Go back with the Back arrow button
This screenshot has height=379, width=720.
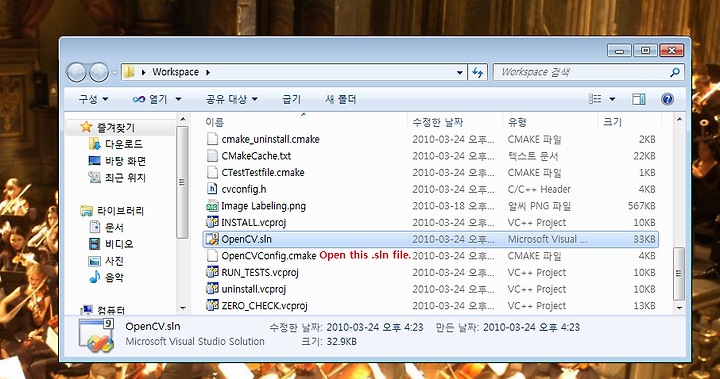click(77, 72)
